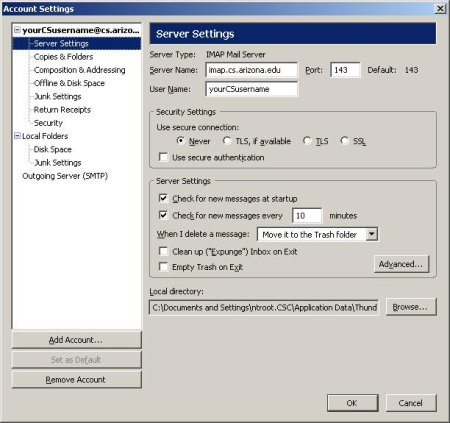Open Offline & Disk Space settings
The height and width of the screenshot is (423, 450).
69,83
